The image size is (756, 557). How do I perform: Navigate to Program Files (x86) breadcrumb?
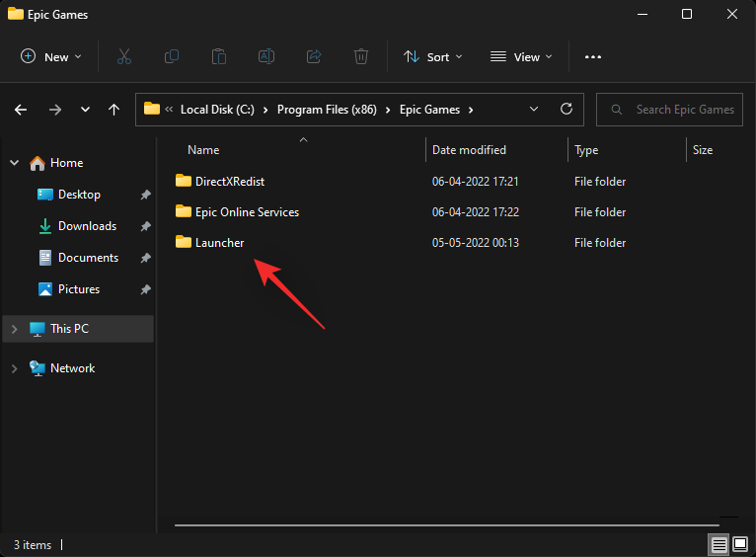[325, 110]
